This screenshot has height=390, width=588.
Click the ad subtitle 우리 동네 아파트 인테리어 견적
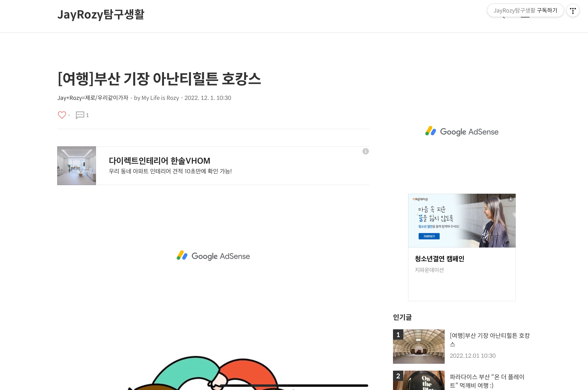170,171
